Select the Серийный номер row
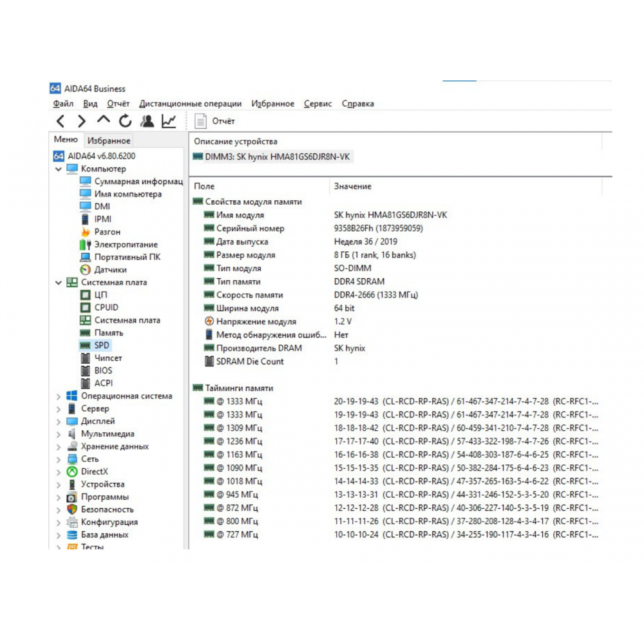This screenshot has height=644, width=644. pos(396,229)
